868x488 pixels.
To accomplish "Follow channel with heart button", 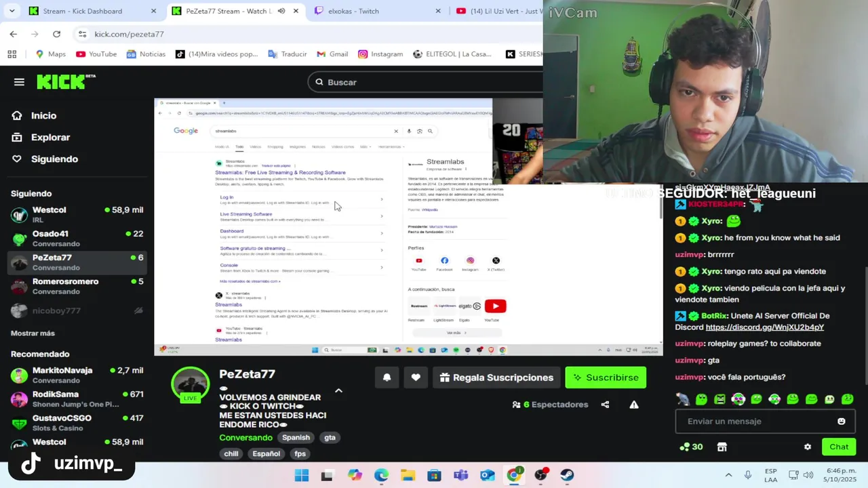I will [x=416, y=378].
